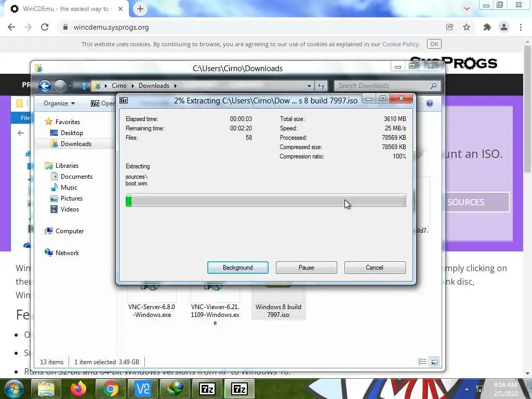Screen dimensions: 532x399
Task: Click Up folder arrow in Explorer
Action: pos(84,86)
